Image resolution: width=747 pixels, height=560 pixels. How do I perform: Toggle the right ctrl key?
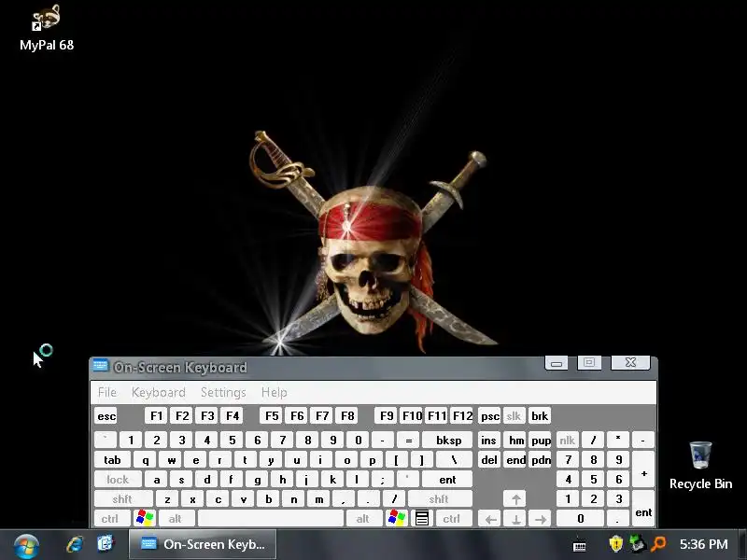click(452, 518)
